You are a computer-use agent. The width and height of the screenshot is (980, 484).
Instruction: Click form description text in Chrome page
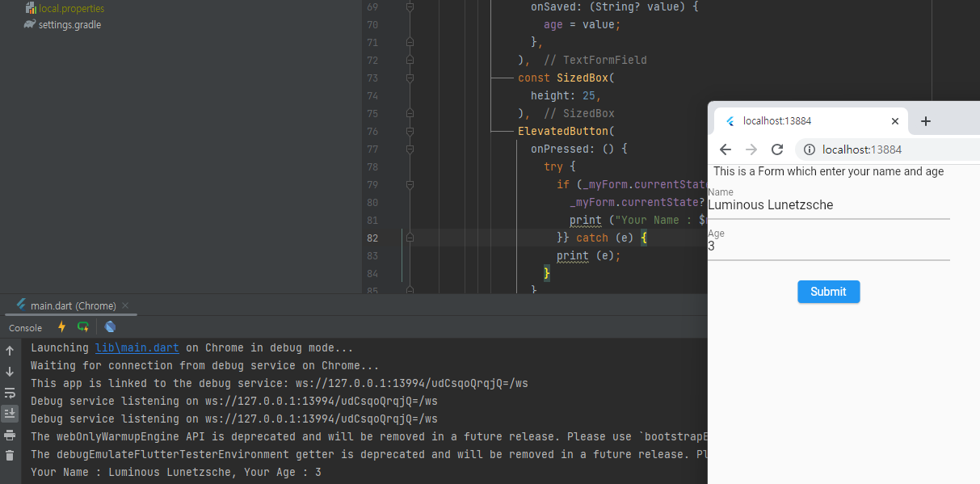[828, 171]
